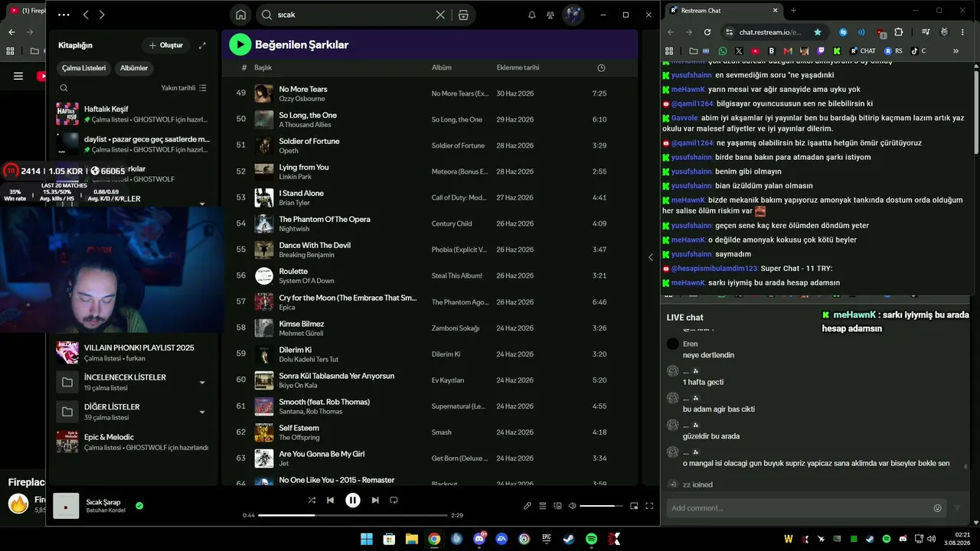The height and width of the screenshot is (551, 980).
Task: Sort tracks by Albüm column
Action: click(x=442, y=67)
